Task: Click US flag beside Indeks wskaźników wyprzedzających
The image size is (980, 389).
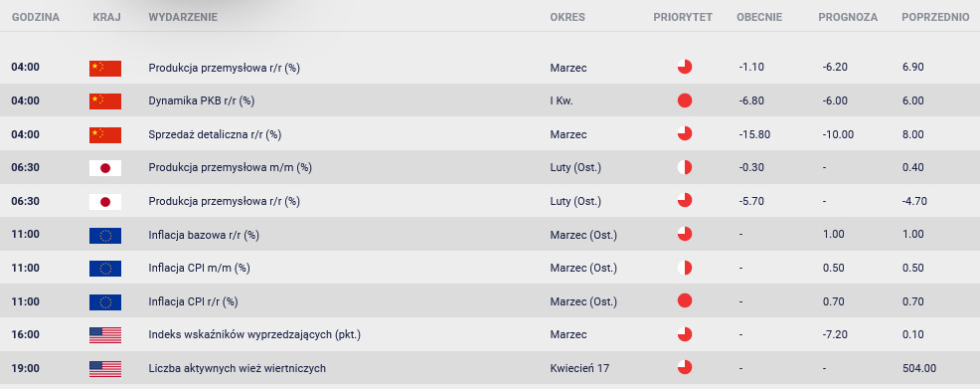Action: 105,335
